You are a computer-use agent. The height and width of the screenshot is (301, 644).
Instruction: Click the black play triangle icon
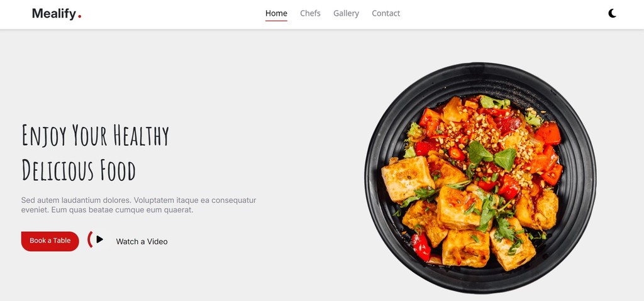point(99,239)
